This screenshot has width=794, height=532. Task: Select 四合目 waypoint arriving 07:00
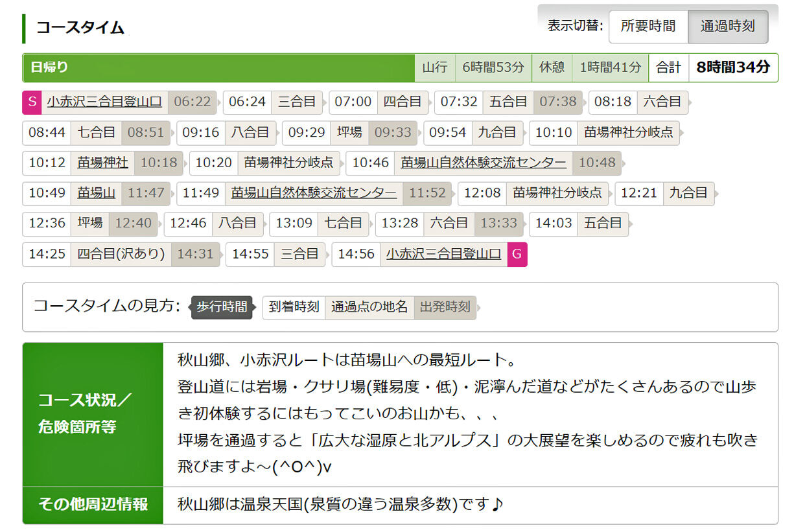(x=403, y=102)
